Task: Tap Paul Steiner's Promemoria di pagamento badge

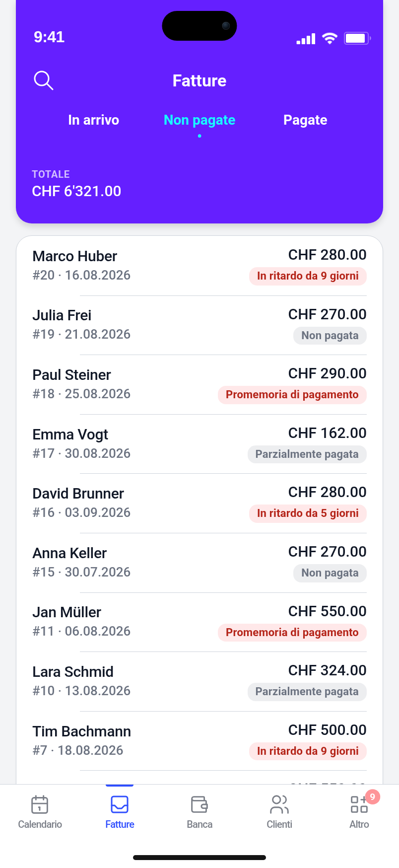Action: click(292, 395)
